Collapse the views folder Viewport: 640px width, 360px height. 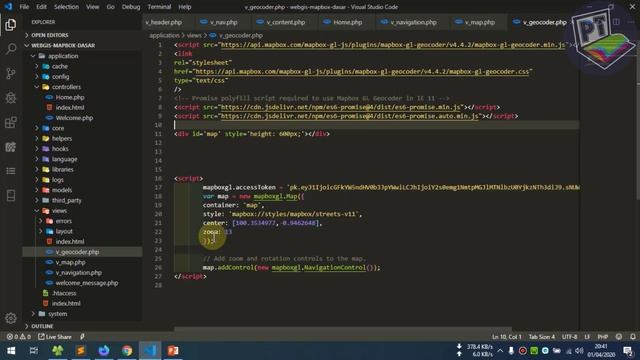(x=59, y=211)
